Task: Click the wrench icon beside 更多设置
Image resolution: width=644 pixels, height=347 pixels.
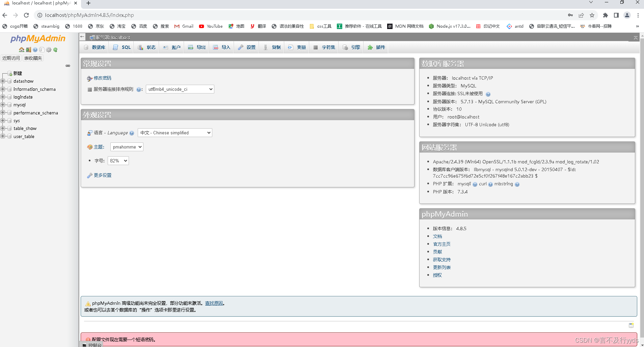Action: coord(89,176)
